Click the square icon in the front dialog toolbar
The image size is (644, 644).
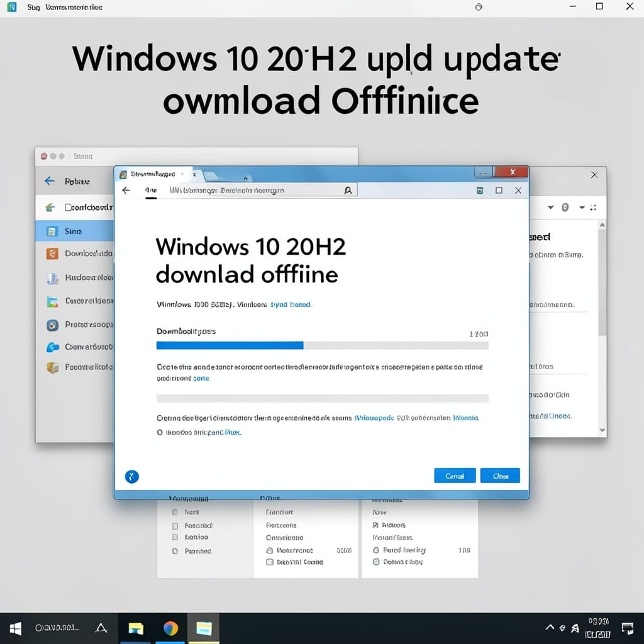tap(499, 191)
